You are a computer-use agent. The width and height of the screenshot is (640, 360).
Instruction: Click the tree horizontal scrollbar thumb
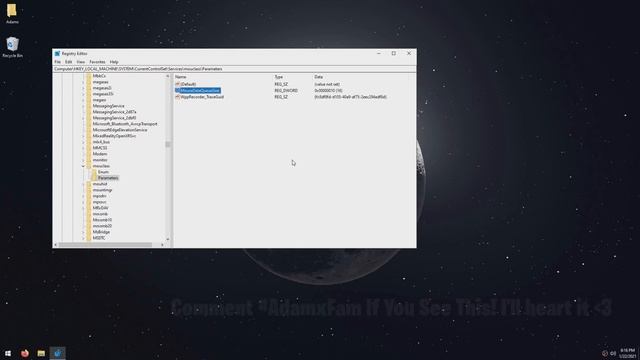[105, 245]
